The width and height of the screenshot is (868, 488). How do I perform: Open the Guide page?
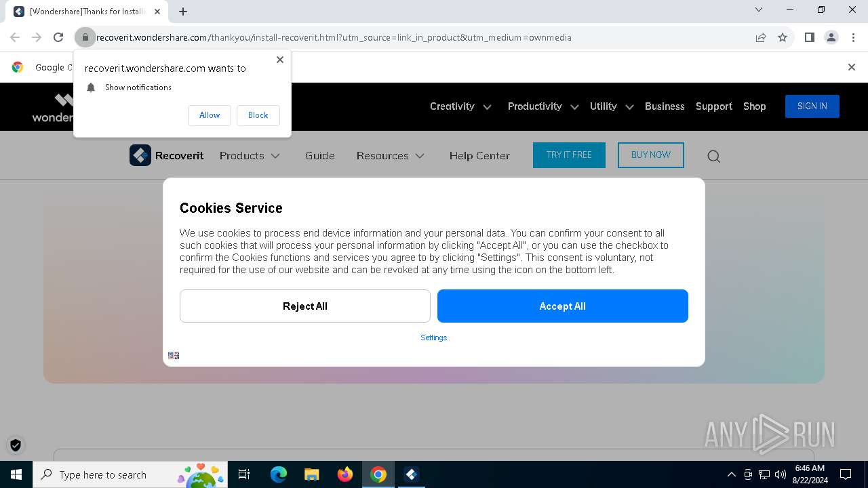320,156
